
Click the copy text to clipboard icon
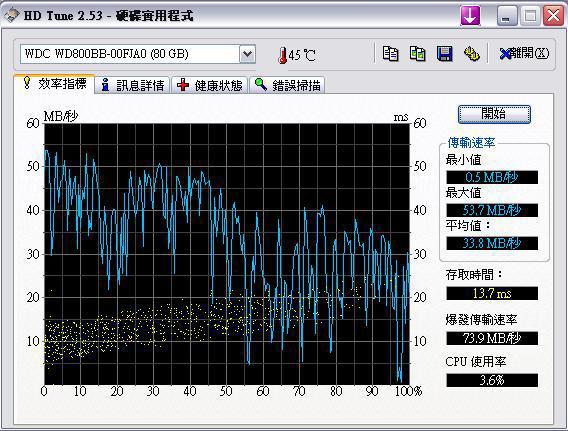pyautogui.click(x=390, y=54)
